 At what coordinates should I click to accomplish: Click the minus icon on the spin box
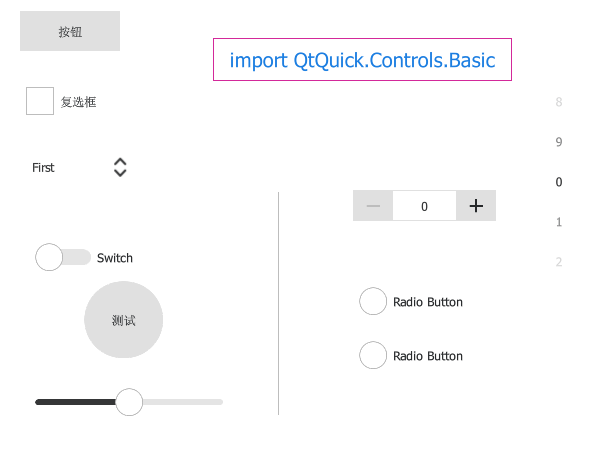[373, 206]
